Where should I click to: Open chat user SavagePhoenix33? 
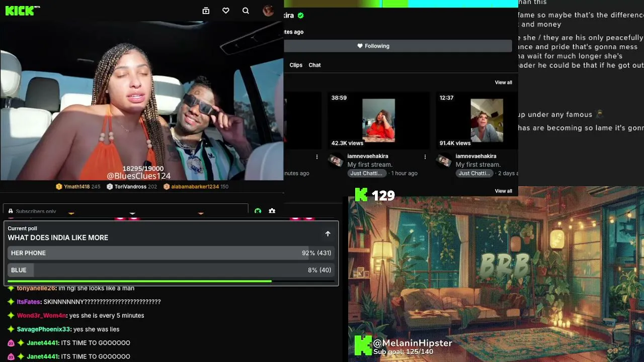pos(43,329)
